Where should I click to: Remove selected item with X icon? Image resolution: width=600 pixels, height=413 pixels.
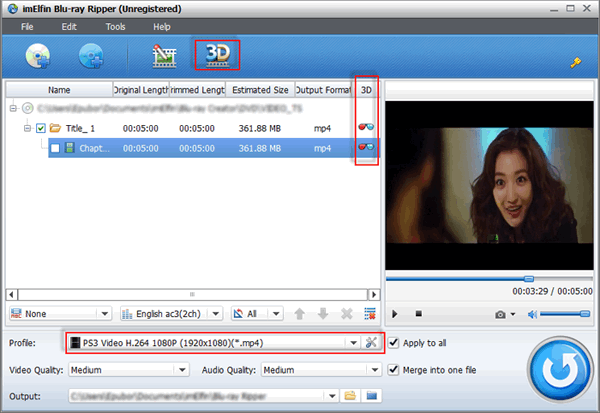(347, 314)
